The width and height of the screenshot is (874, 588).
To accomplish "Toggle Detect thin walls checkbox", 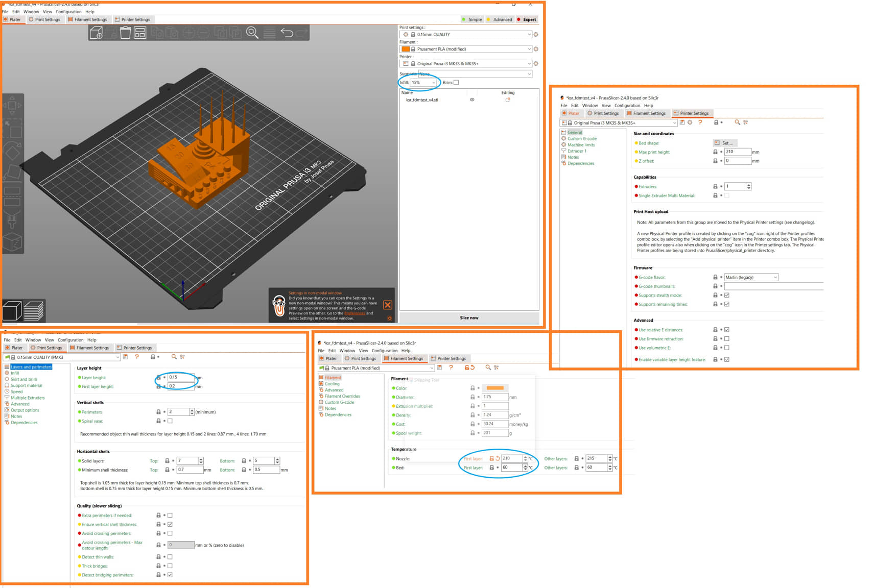I will (x=170, y=557).
